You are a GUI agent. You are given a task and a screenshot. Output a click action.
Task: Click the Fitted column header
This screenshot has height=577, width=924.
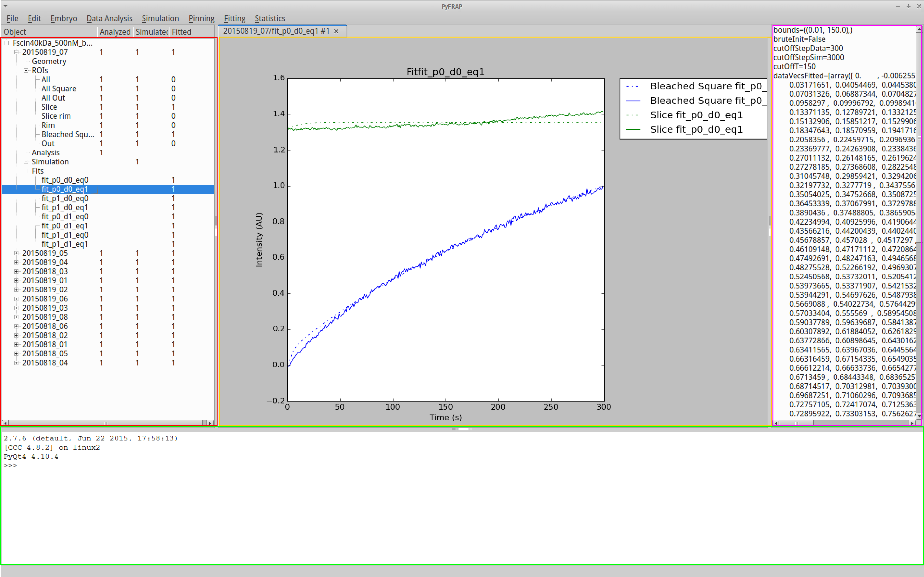point(192,32)
